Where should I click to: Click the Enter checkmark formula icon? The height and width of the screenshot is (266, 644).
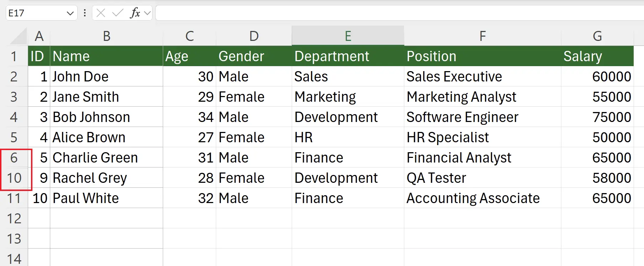click(x=117, y=13)
